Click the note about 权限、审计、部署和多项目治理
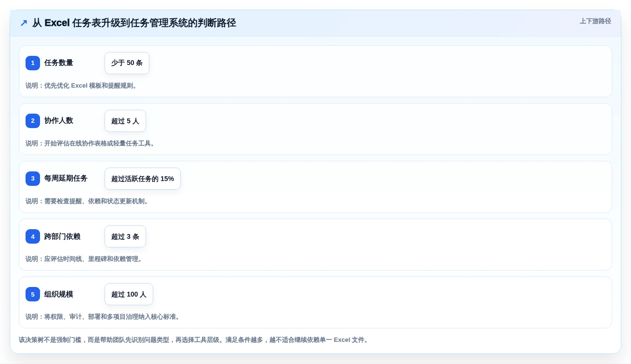The width and height of the screenshot is (631, 364). click(104, 317)
